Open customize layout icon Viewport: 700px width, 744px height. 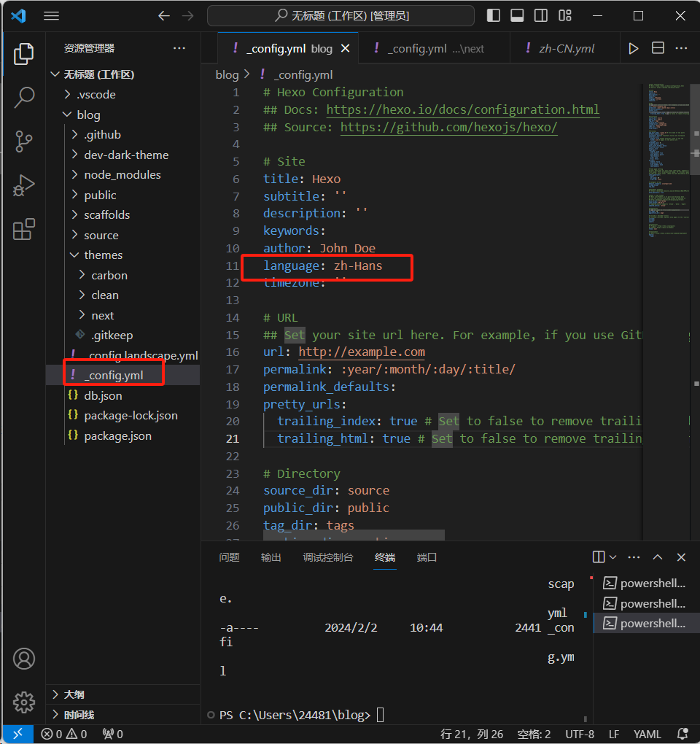pos(565,15)
